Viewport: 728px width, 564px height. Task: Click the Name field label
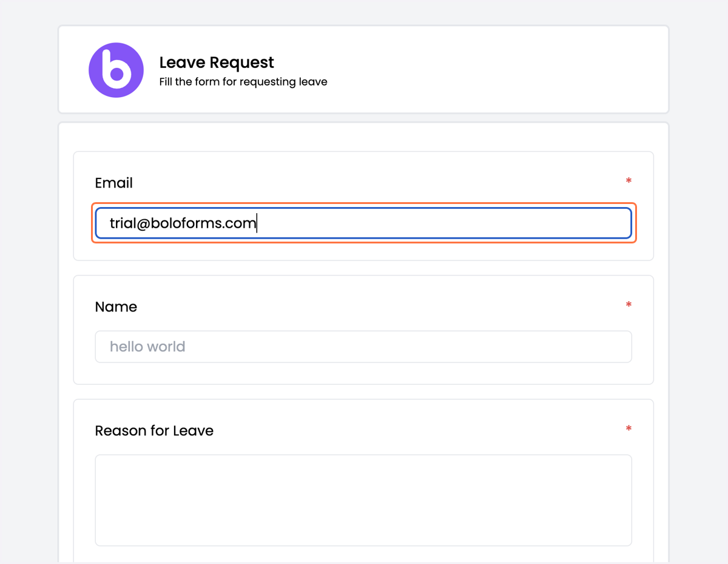(116, 307)
